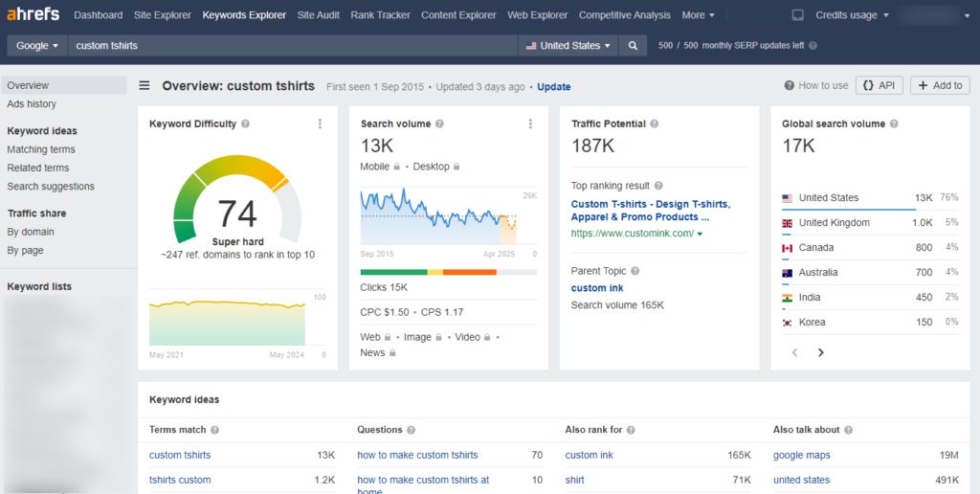Open Rank Tracker
980x494 pixels.
[x=380, y=15]
